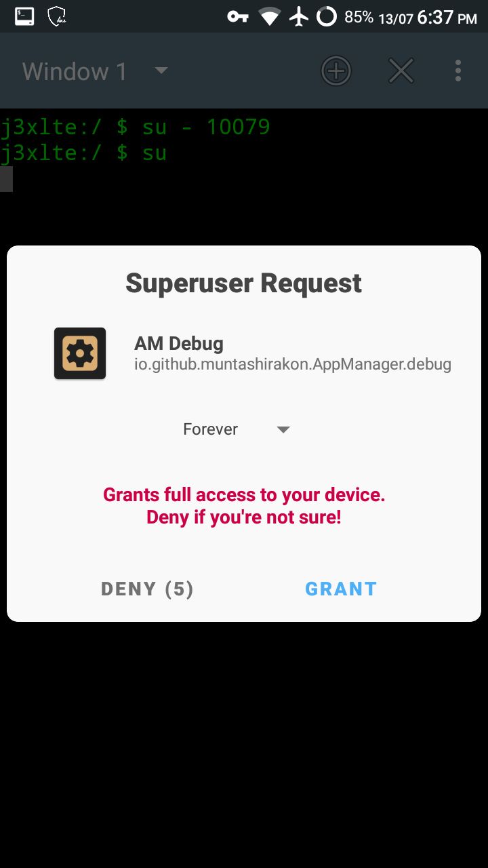Click the arrow next to Window 1
This screenshot has width=488, height=868.
click(161, 70)
